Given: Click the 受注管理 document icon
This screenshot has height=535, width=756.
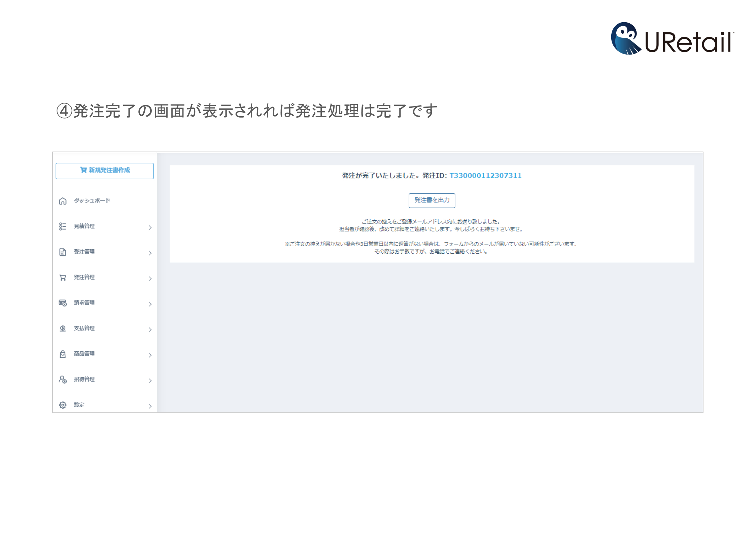Looking at the screenshot, I should 63,252.
